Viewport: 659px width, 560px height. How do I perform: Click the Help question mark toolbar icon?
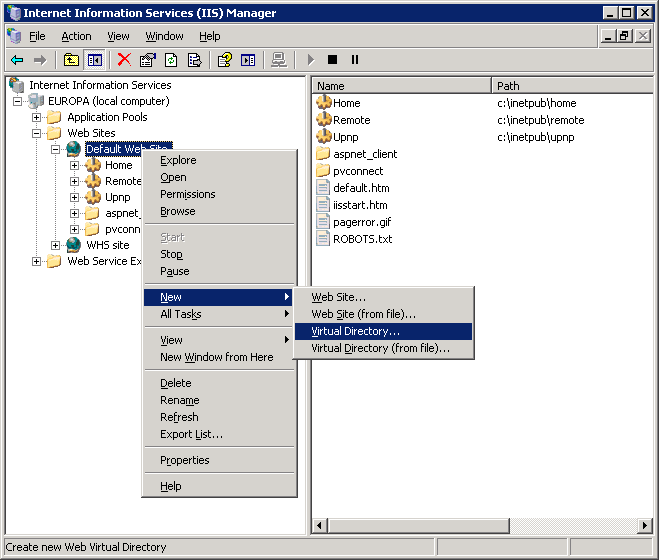(x=224, y=60)
